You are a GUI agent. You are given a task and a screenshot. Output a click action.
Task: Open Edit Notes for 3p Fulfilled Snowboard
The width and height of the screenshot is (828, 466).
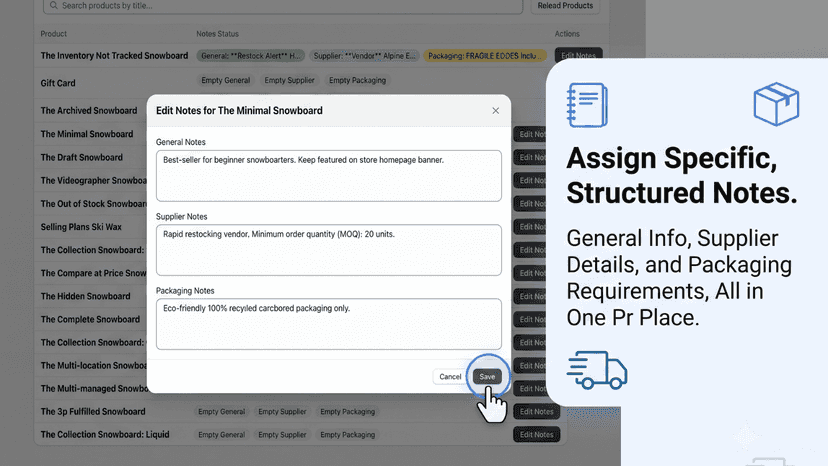point(537,412)
